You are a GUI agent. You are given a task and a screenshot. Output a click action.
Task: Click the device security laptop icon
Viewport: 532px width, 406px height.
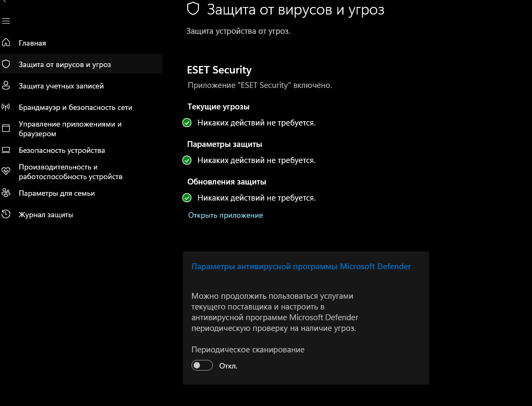click(x=6, y=150)
